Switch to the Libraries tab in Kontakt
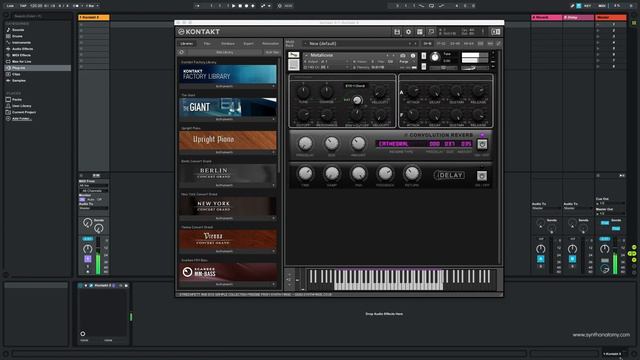 187,43
